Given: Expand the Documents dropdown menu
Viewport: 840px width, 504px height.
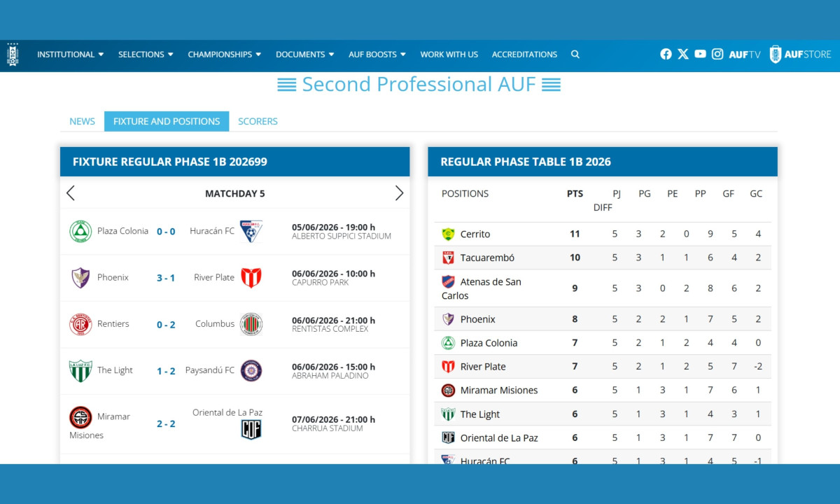Looking at the screenshot, I should (x=305, y=54).
